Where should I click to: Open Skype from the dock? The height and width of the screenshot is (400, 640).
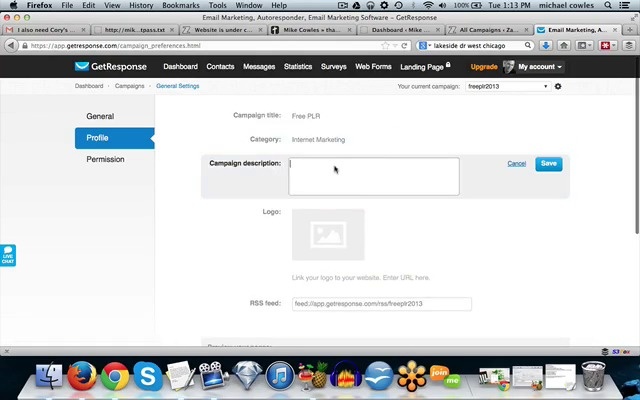tap(147, 376)
